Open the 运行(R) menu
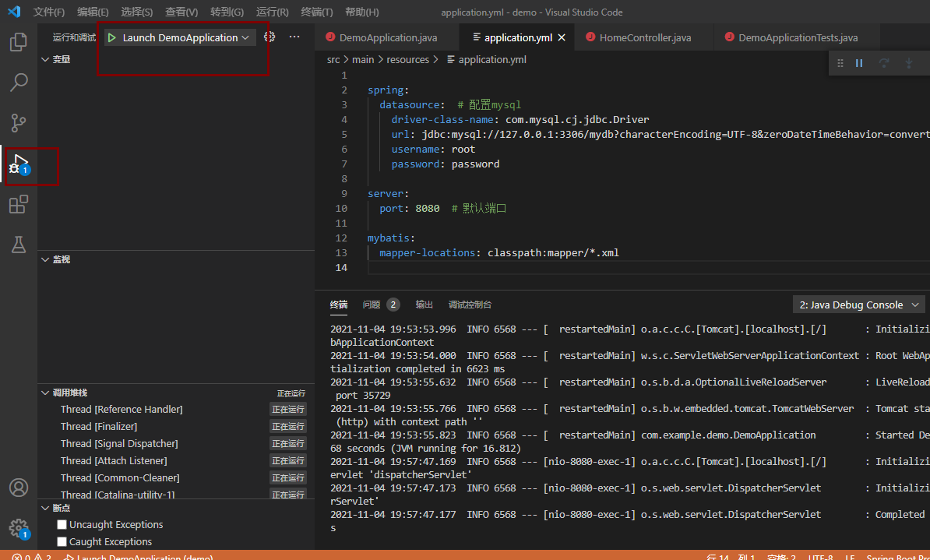The width and height of the screenshot is (930, 560). (271, 12)
